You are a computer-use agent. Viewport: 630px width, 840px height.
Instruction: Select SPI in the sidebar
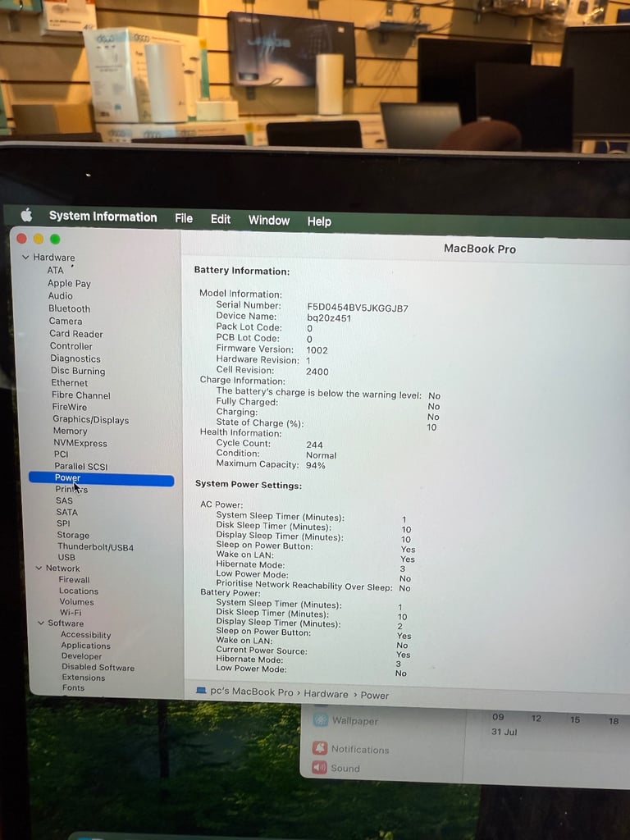[x=63, y=523]
